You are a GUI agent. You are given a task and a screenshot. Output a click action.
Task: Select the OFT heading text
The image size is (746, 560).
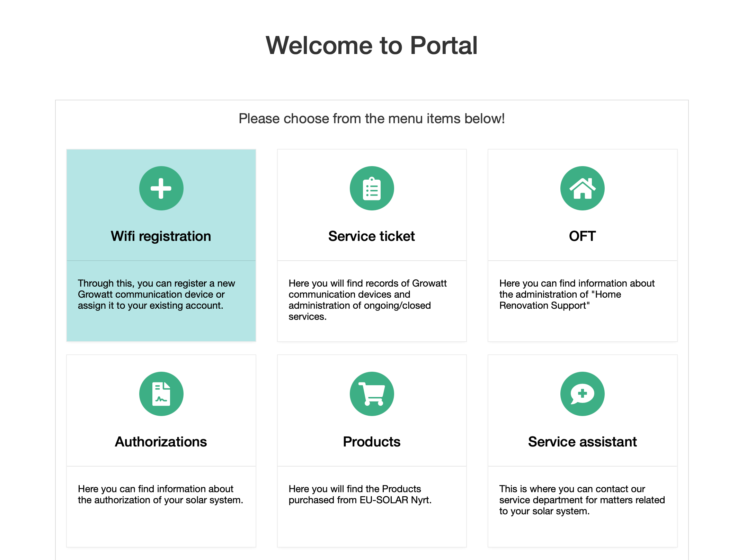[582, 236]
